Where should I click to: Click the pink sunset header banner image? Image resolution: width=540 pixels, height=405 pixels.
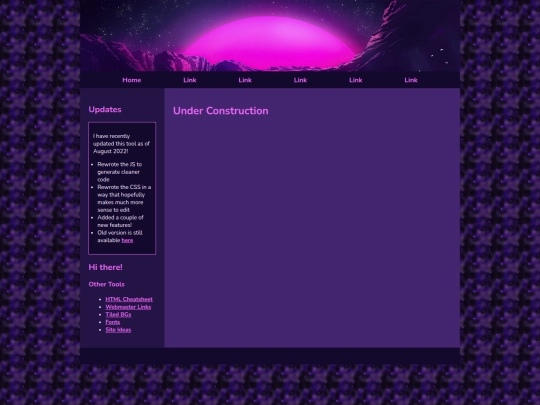tap(270, 35)
